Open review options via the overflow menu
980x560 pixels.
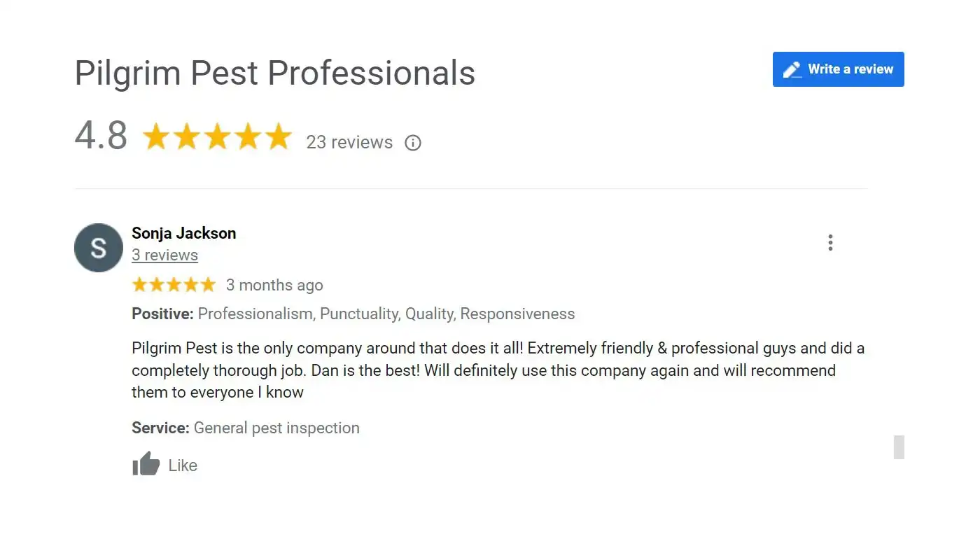click(x=829, y=242)
